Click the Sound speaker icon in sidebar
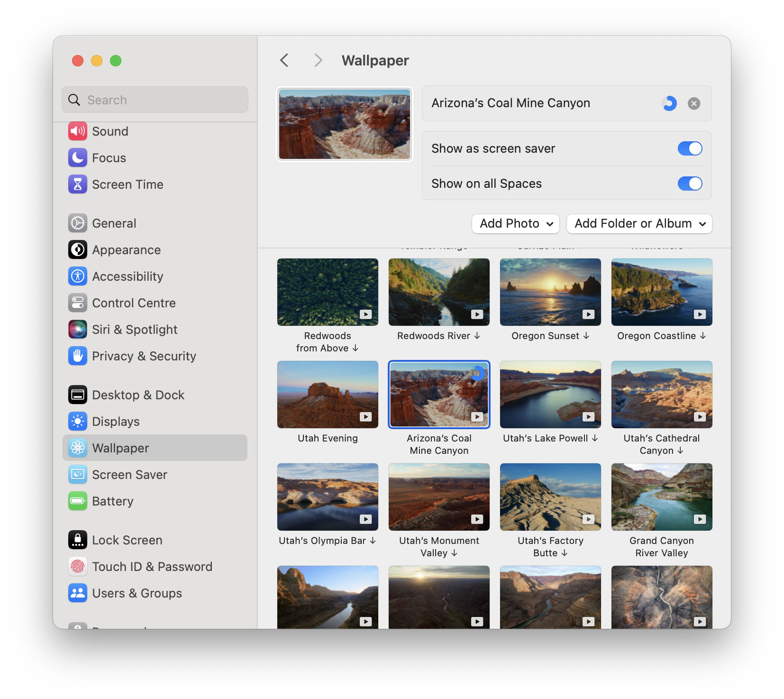 coord(78,131)
